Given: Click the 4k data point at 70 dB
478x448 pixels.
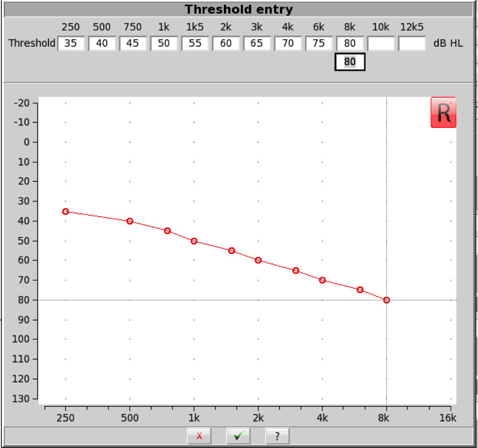Looking at the screenshot, I should (x=323, y=280).
